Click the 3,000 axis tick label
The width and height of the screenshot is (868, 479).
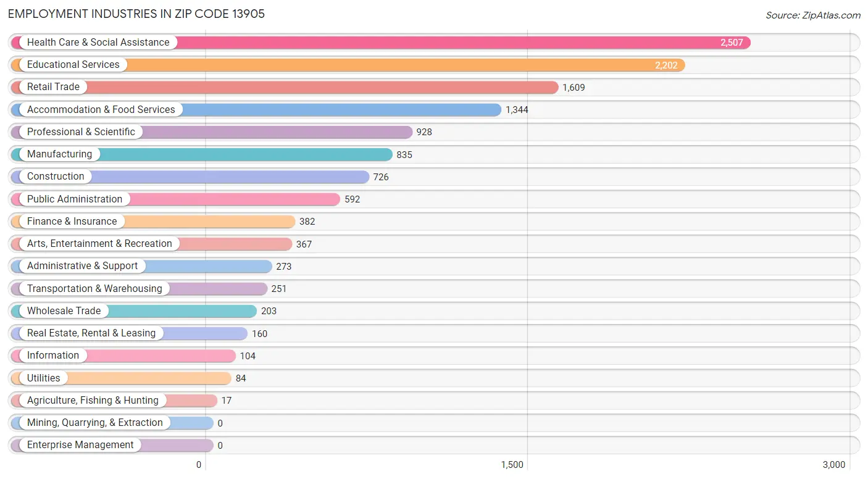click(834, 465)
